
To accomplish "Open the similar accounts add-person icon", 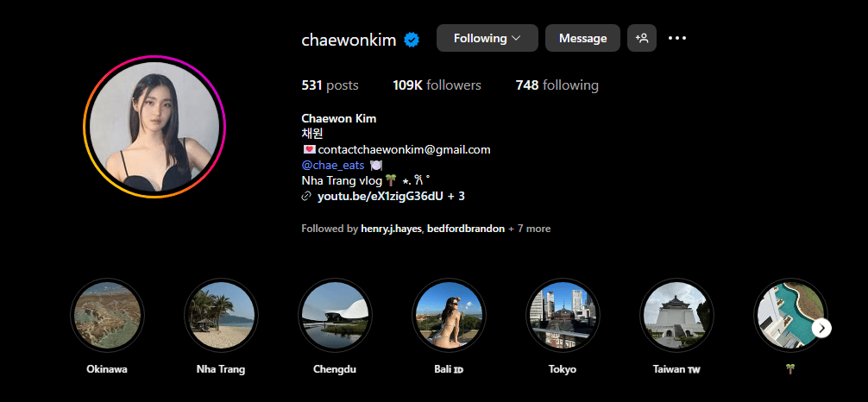I will click(x=642, y=38).
